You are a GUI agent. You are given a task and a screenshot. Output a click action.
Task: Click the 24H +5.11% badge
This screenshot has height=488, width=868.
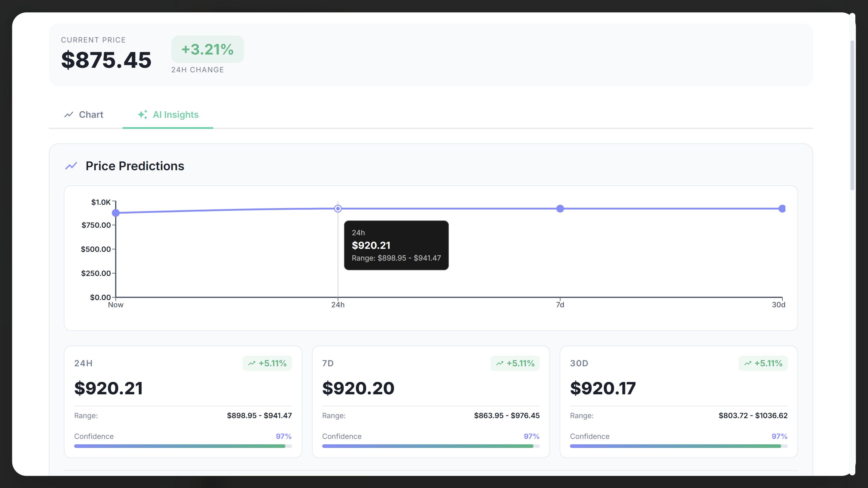[x=267, y=363]
